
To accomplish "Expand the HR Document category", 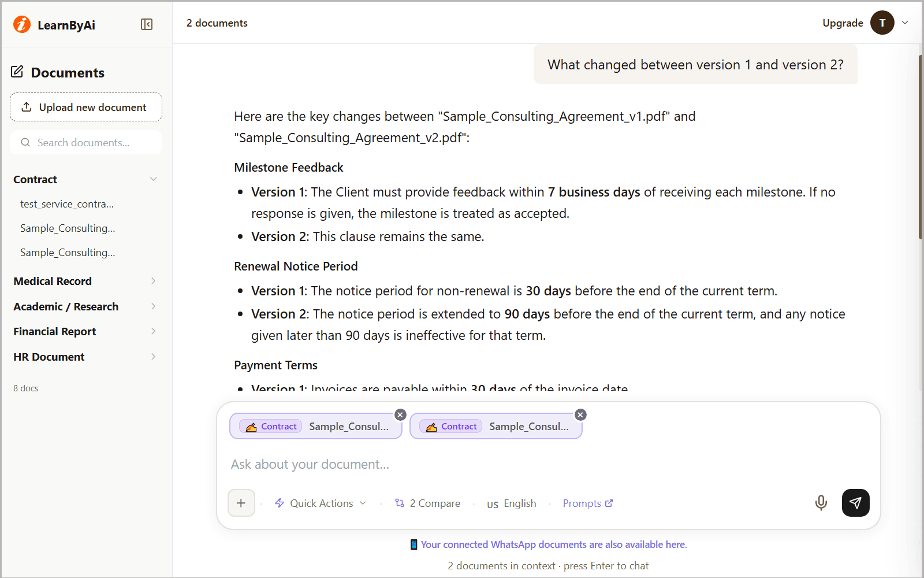I will [x=85, y=357].
